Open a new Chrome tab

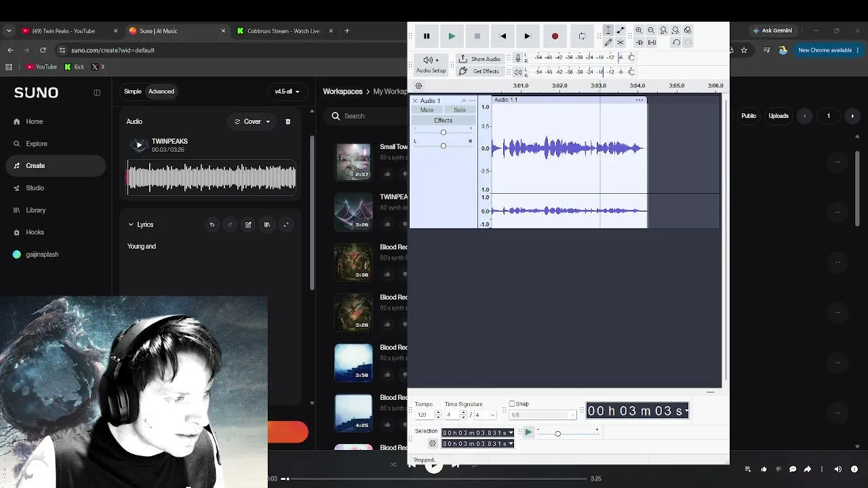[347, 30]
